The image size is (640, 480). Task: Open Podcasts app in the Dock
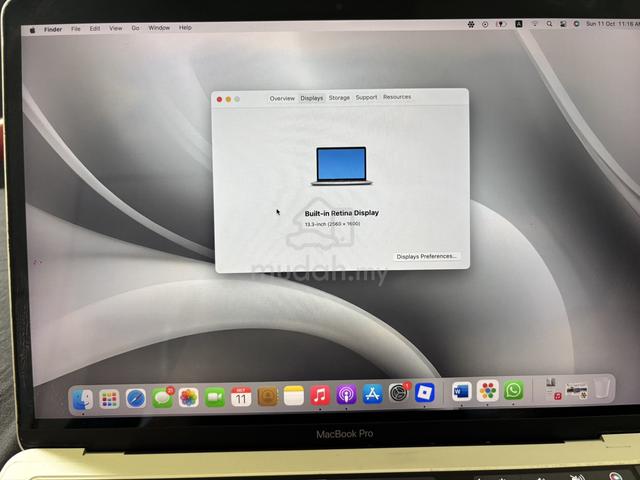[346, 395]
